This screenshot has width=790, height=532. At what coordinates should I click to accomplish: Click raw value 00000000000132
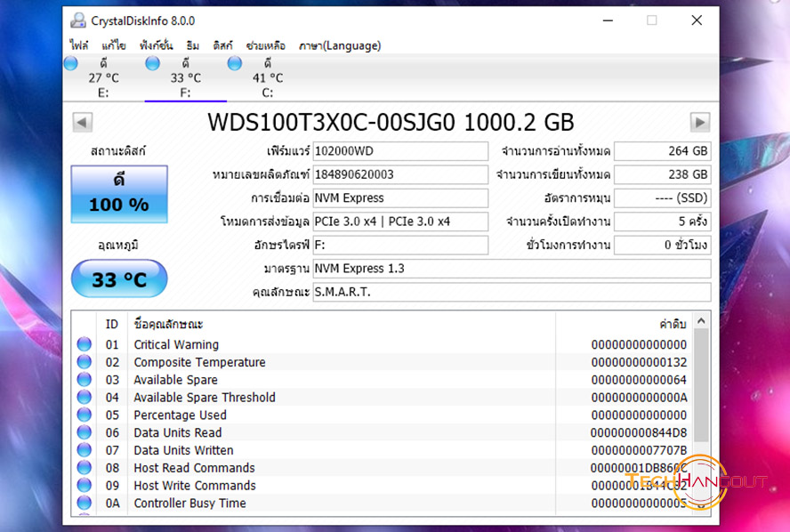point(639,362)
